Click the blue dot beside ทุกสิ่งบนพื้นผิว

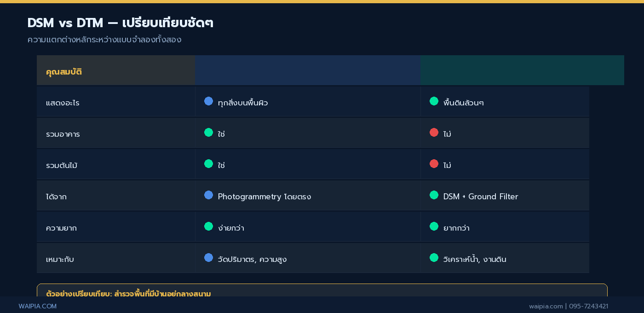pos(208,101)
